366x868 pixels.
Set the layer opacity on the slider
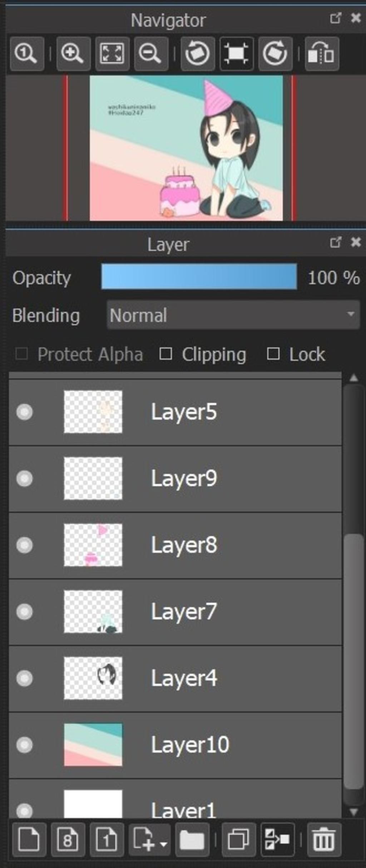click(199, 276)
